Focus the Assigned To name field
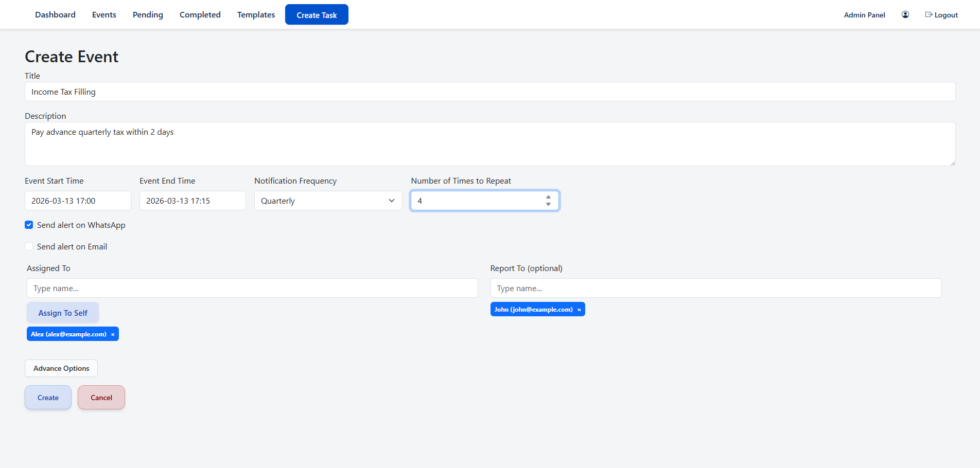980x468 pixels. (x=252, y=288)
